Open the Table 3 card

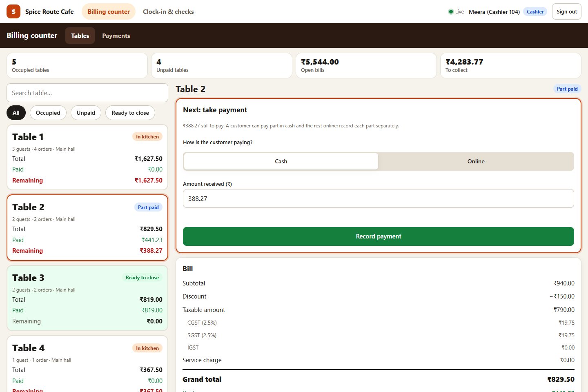click(87, 298)
